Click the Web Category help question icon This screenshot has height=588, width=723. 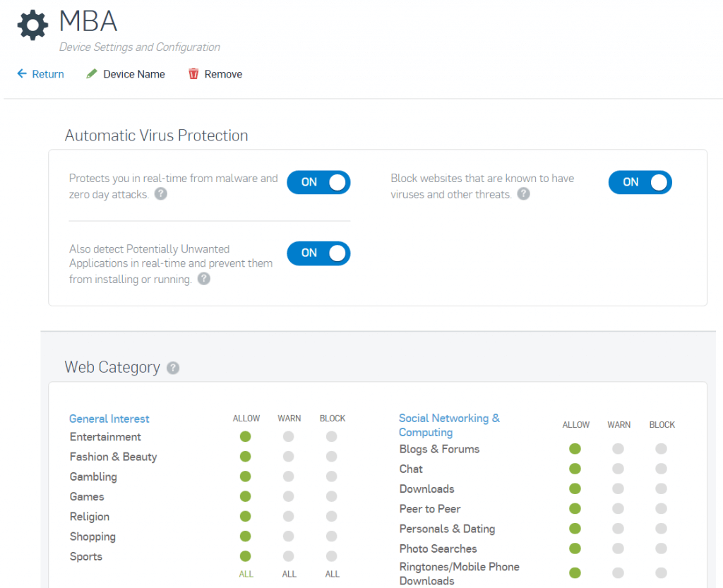(173, 368)
